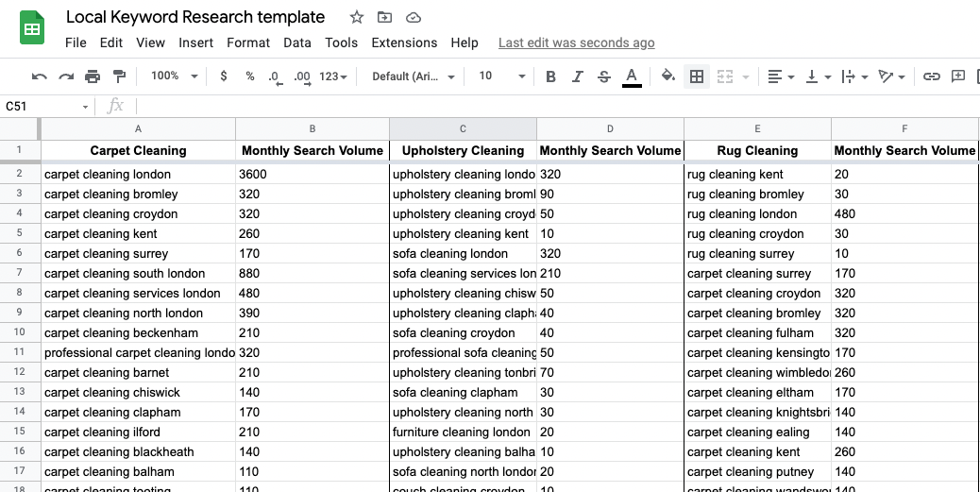
Task: Click the Move to folder icon
Action: pos(384,17)
